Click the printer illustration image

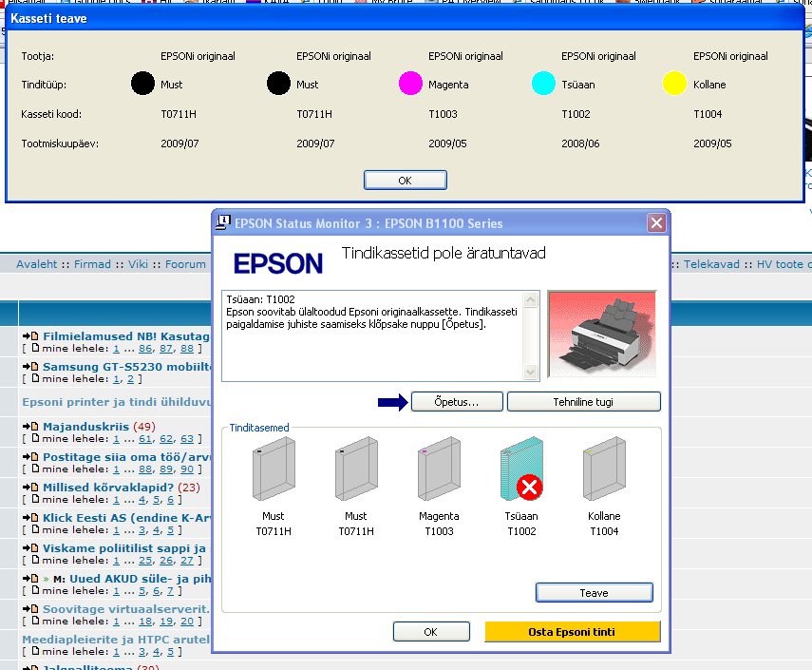tap(602, 334)
